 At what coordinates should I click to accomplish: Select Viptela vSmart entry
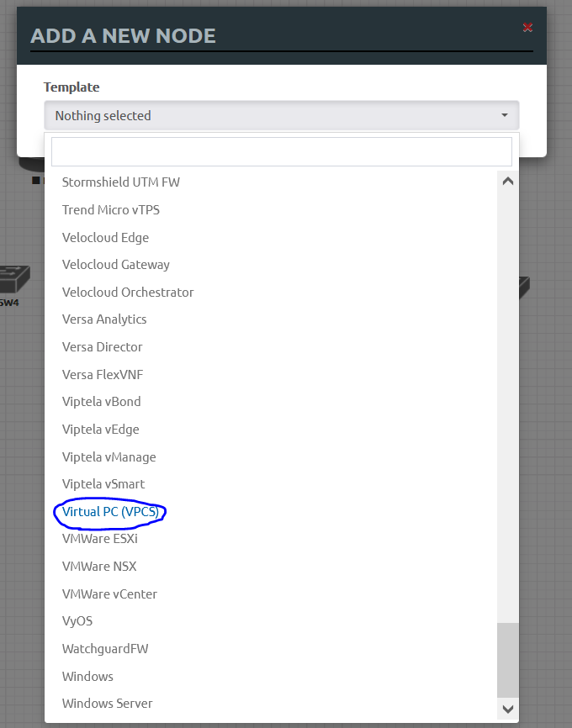coord(103,484)
